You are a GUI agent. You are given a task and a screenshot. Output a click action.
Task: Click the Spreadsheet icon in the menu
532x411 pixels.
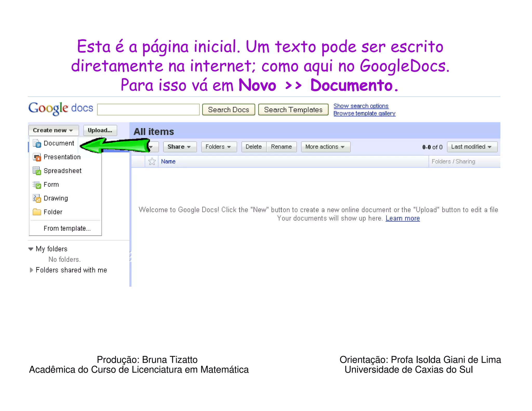(37, 171)
